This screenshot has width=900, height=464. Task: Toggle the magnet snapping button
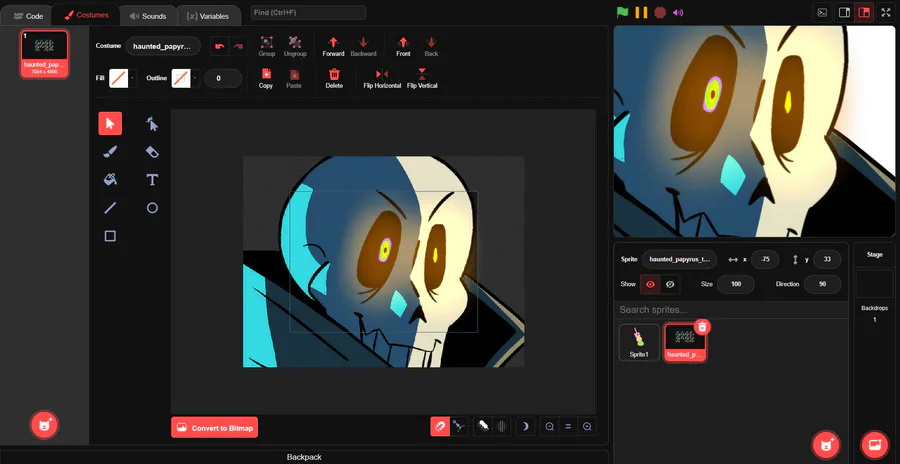coord(440,427)
